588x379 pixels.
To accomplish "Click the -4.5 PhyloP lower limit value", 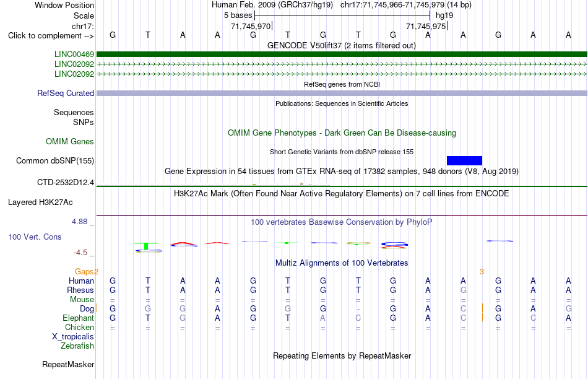I will 80,253.
